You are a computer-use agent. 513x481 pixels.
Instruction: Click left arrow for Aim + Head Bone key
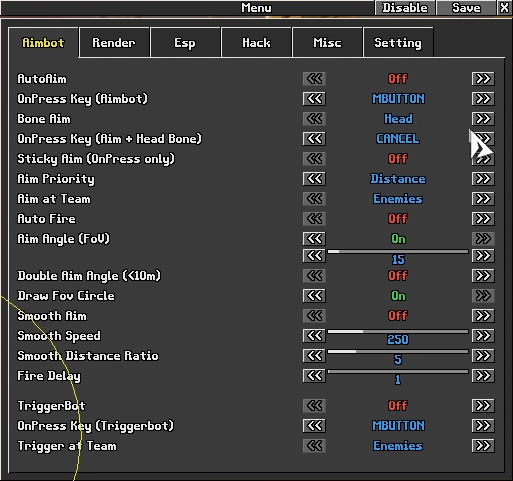(x=314, y=139)
